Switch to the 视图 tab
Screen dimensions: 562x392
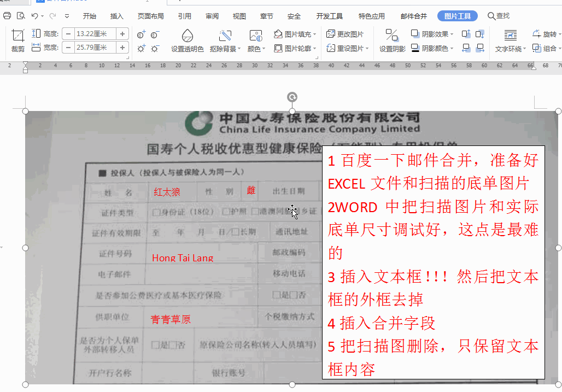click(239, 16)
